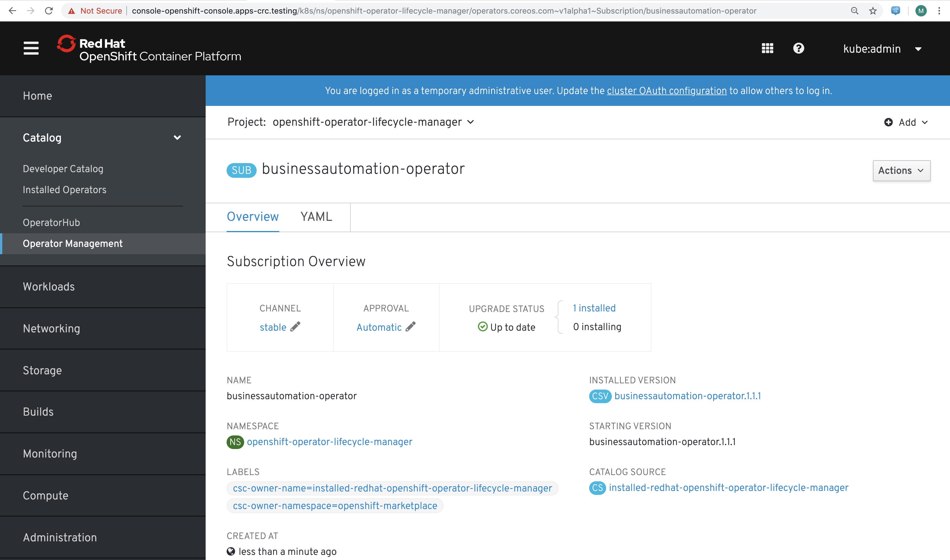Click the 1 installed operator link
The width and height of the screenshot is (950, 560).
tap(594, 308)
